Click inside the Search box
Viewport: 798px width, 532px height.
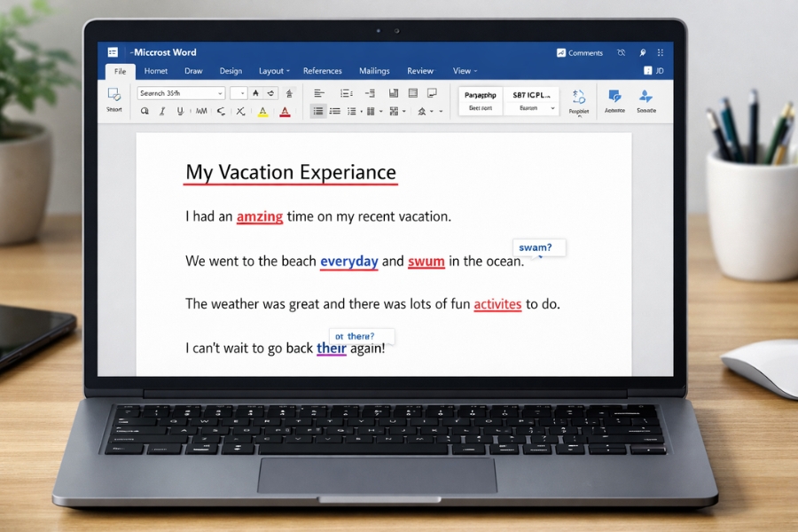(177, 92)
